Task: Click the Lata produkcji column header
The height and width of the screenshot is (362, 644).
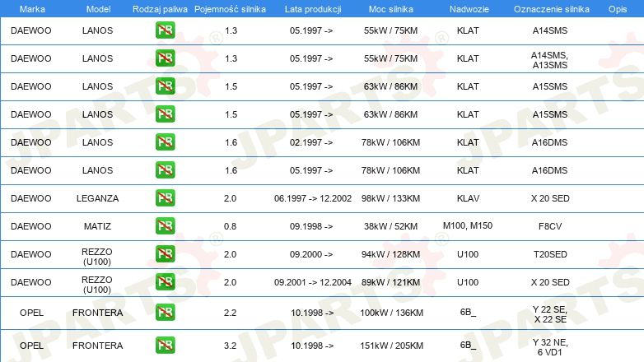Action: pyautogui.click(x=313, y=9)
